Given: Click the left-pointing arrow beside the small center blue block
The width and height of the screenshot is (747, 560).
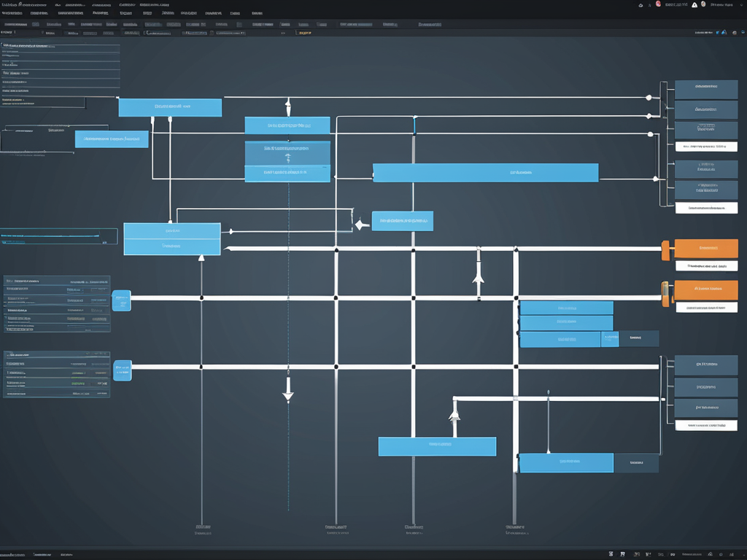Looking at the screenshot, I should tap(359, 225).
